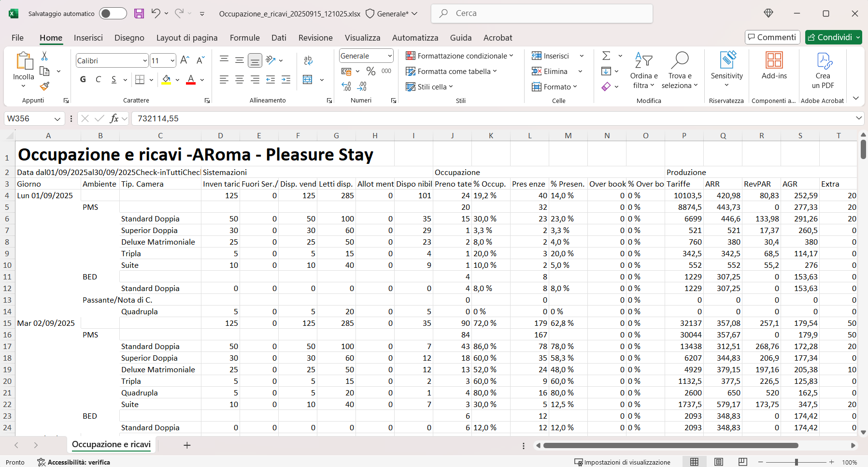This screenshot has height=467, width=868.
Task: Switch to Page Layout view in status bar
Action: [719, 462]
